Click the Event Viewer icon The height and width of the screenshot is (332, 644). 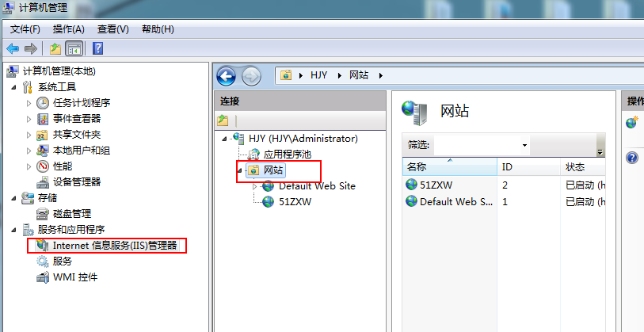point(43,119)
